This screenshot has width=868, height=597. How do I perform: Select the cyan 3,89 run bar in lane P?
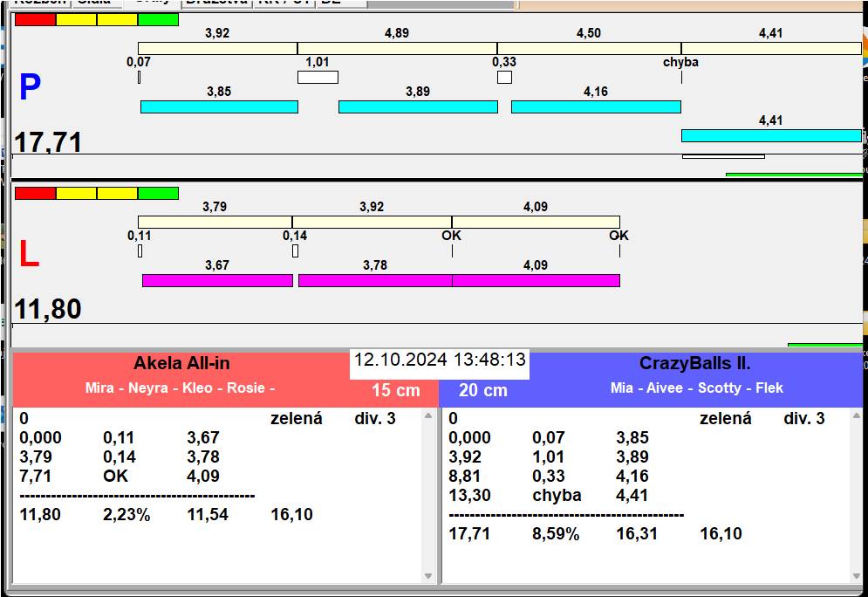point(418,106)
